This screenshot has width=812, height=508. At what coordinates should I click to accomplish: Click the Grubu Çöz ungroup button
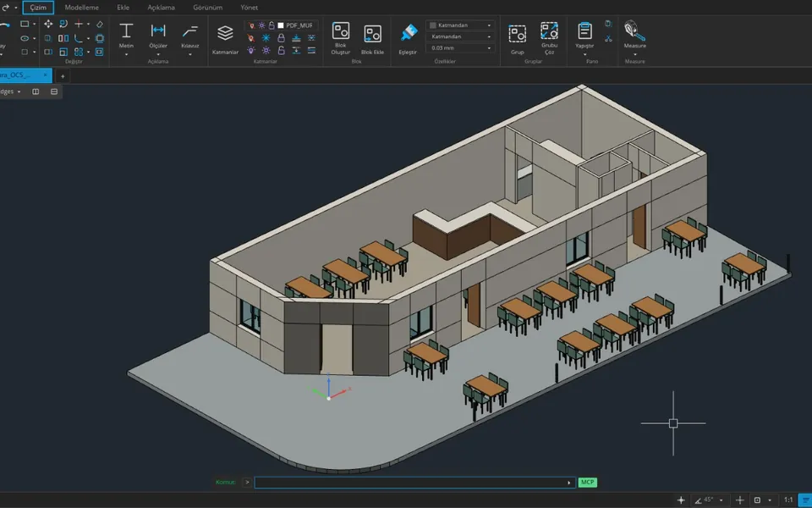pos(549,38)
